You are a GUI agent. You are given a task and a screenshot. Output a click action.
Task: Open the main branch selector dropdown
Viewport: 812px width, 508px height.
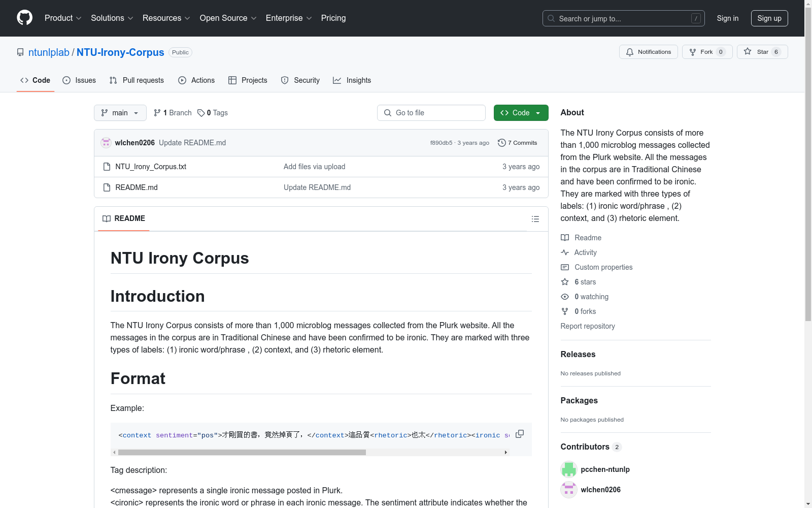[120, 113]
